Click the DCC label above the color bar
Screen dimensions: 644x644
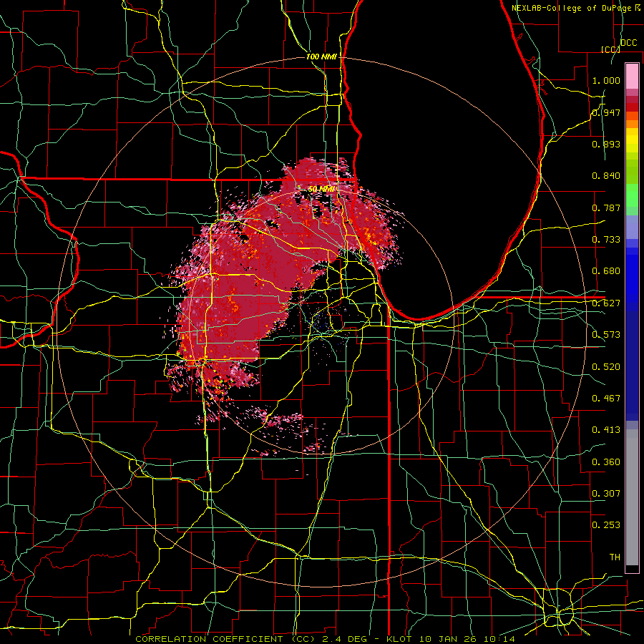tap(629, 43)
